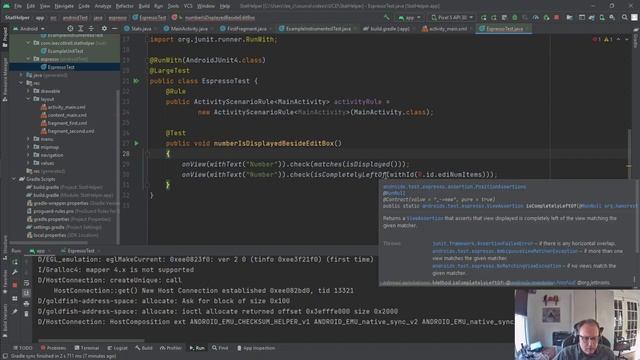Image resolution: width=640 pixels, height=360 pixels.
Task: Open the project view Android dropdown
Action: pyautogui.click(x=29, y=29)
